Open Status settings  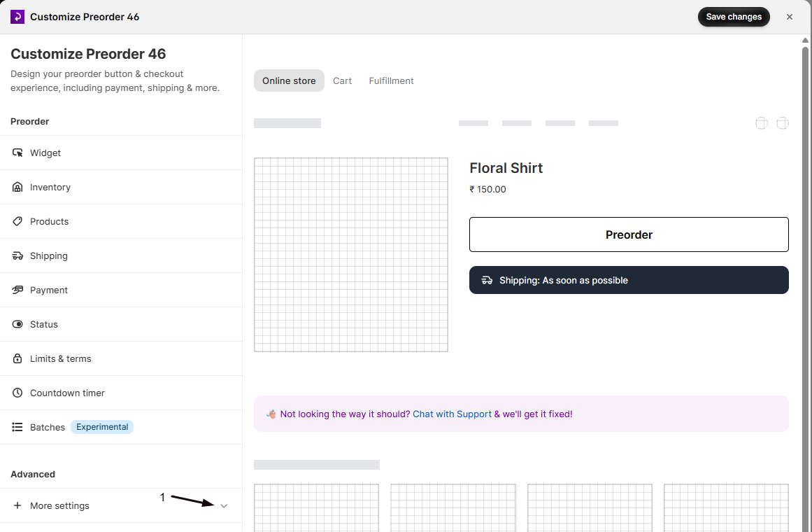tap(121, 324)
